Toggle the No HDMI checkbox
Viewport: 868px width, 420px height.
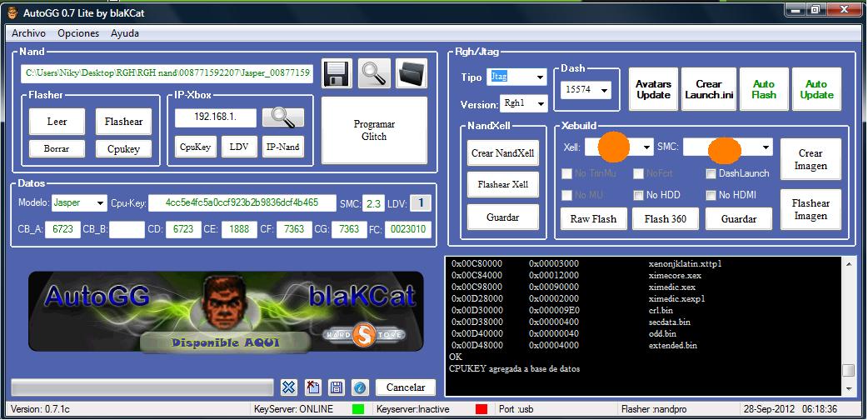click(711, 195)
